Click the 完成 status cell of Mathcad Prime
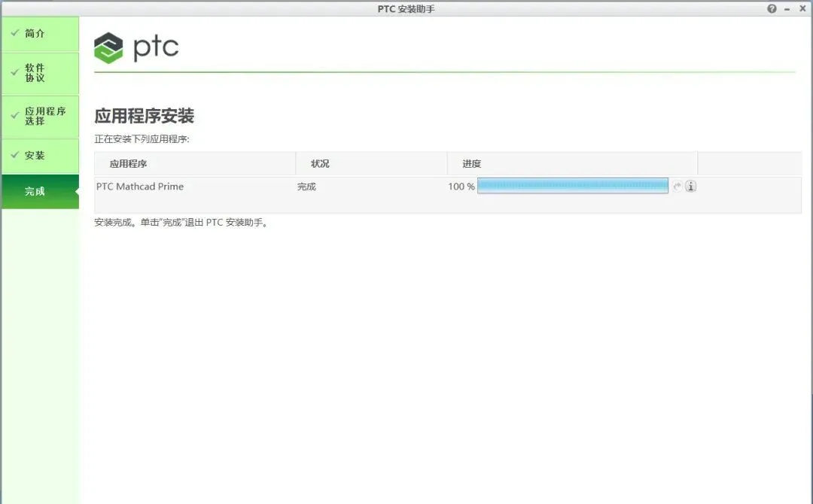Viewport: 813px width, 504px height. pos(306,187)
